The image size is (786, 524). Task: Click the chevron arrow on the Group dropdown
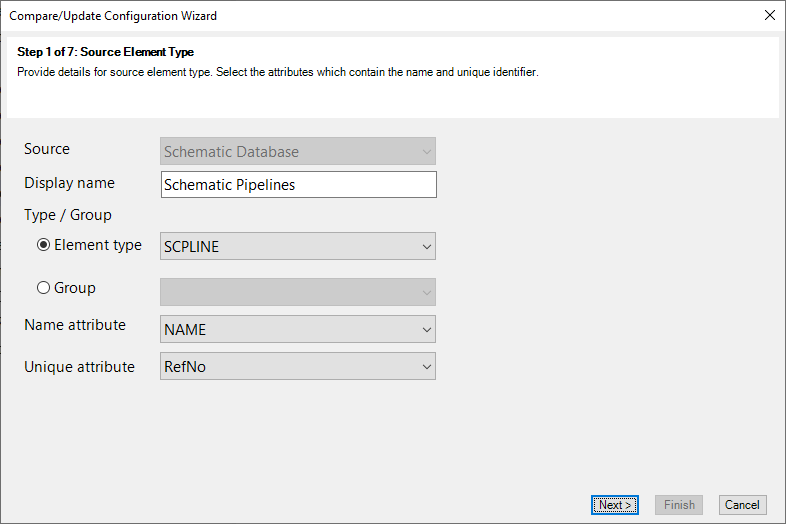click(427, 292)
